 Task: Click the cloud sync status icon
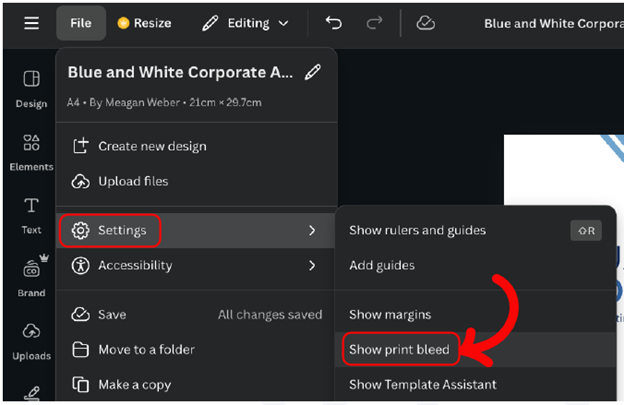(x=425, y=23)
